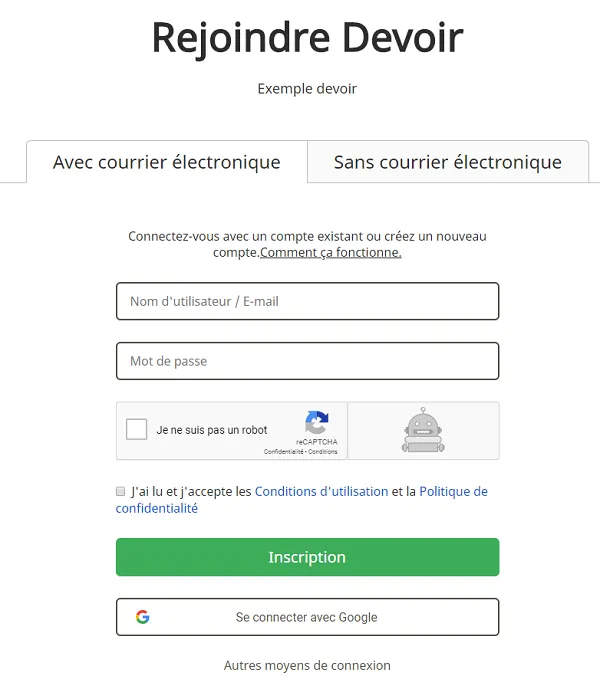Image resolution: width=600 pixels, height=689 pixels.
Task: Click the 'Exemple devoir' subtitle text
Action: tap(307, 89)
